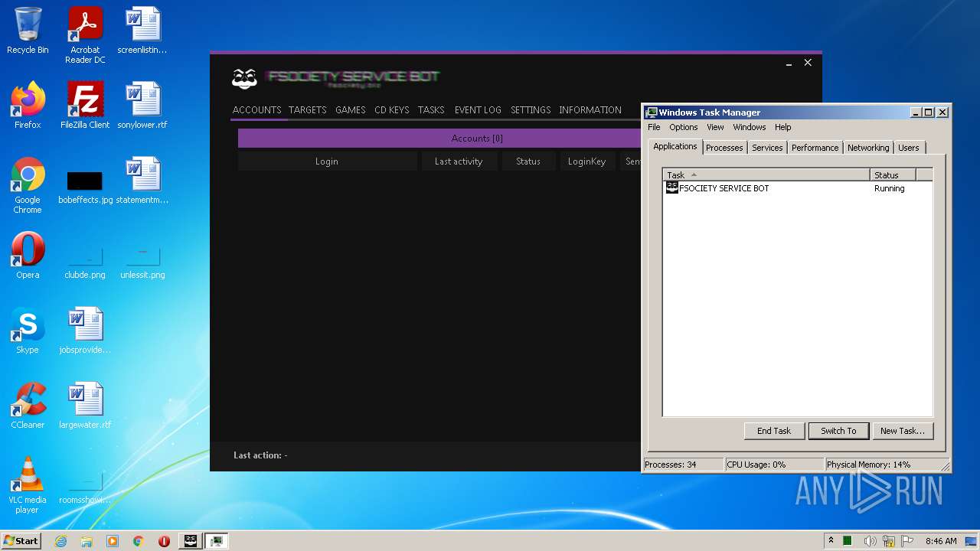Open Task Manager File menu
This screenshot has height=551, width=980.
[654, 127]
